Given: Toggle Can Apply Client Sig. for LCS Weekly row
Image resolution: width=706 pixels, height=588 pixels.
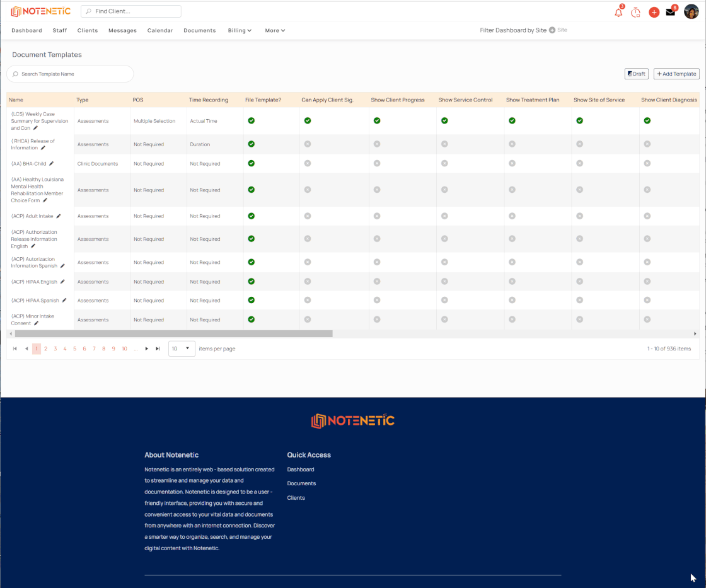Looking at the screenshot, I should pos(308,120).
